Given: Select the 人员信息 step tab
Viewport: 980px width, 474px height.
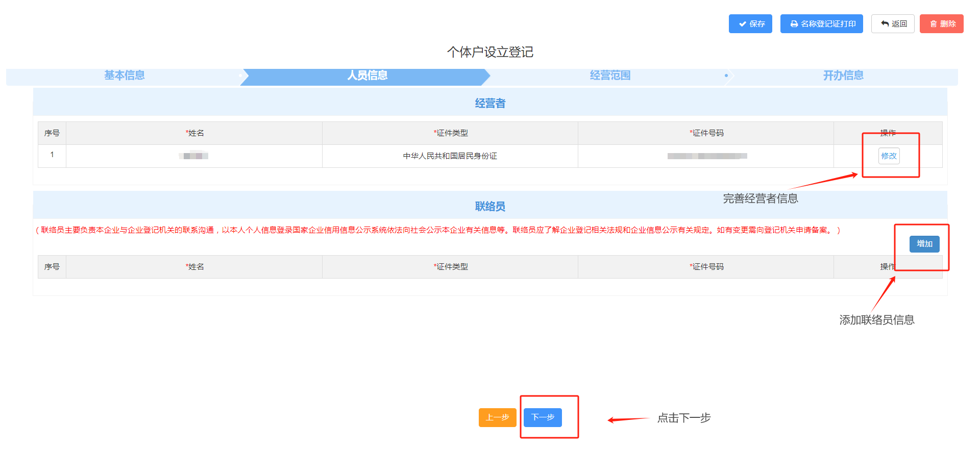Looking at the screenshot, I should [x=367, y=76].
